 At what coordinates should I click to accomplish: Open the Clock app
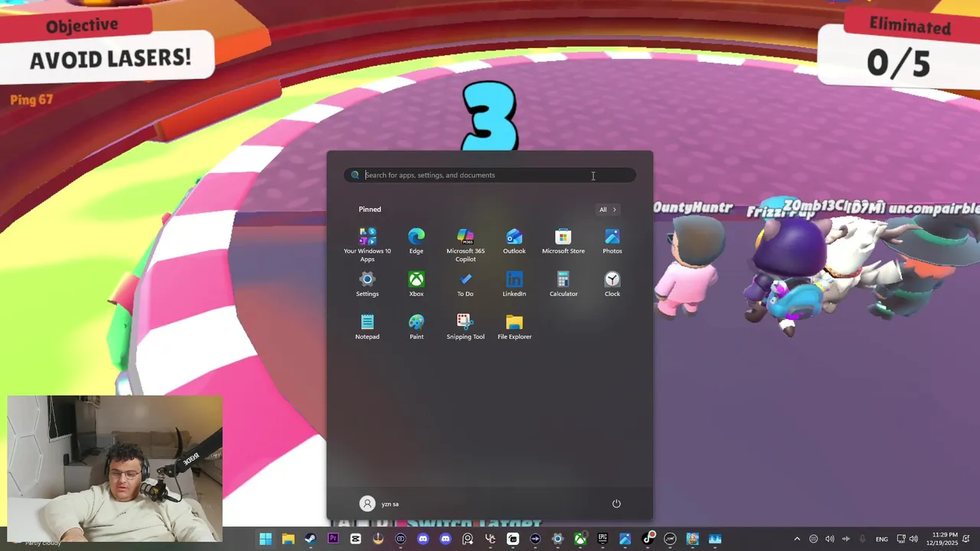click(612, 284)
